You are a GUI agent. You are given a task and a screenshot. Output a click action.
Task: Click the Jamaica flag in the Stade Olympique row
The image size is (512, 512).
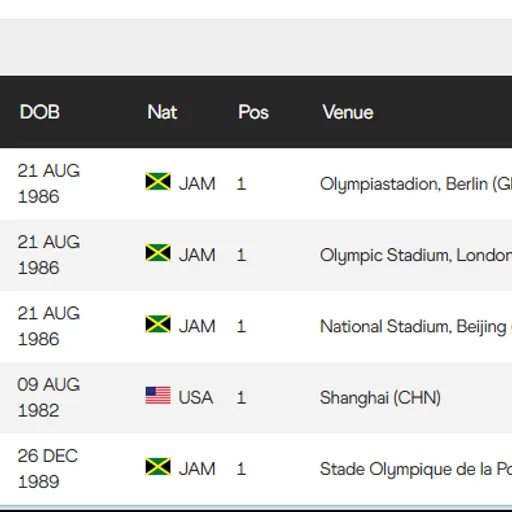click(x=158, y=467)
